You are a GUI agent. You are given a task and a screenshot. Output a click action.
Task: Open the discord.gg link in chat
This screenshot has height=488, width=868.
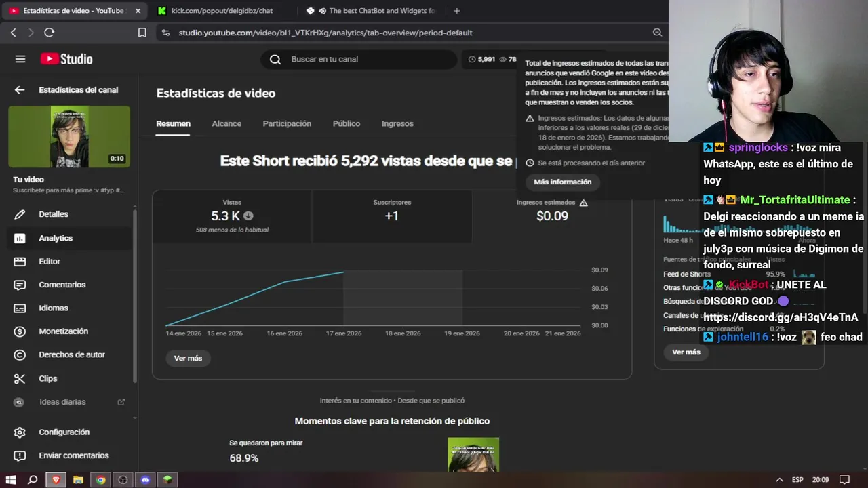pyautogui.click(x=781, y=317)
